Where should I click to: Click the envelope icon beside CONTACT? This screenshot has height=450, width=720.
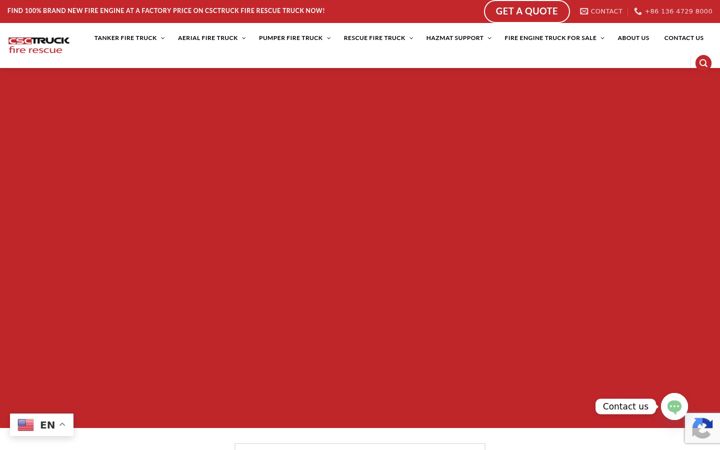tap(584, 11)
